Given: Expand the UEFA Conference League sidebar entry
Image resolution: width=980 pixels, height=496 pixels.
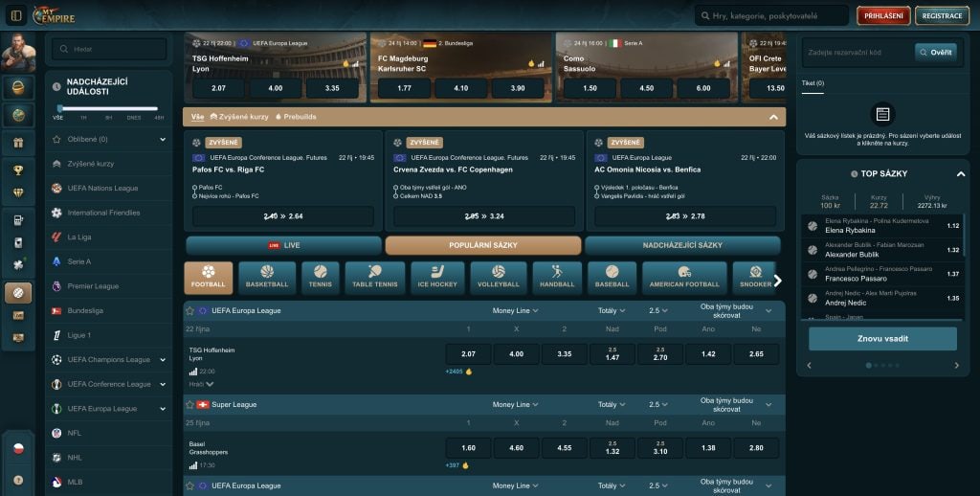Looking at the screenshot, I should pyautogui.click(x=163, y=384).
